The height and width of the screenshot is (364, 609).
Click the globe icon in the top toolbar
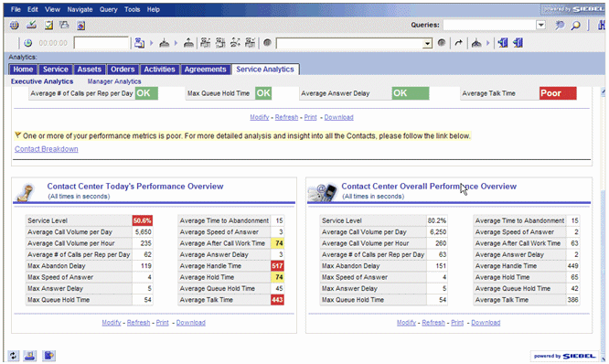[x=15, y=26]
